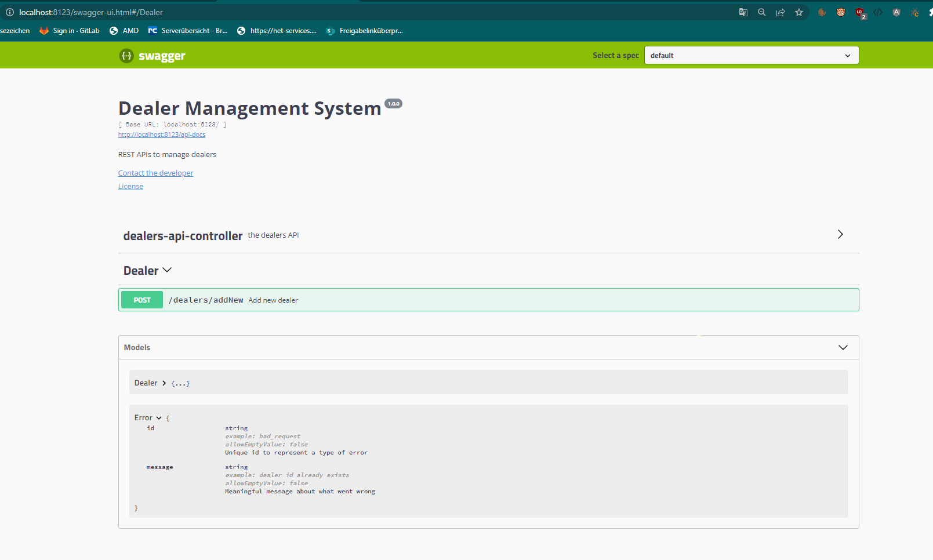Screen dimensions: 933x560
Task: Click 'example: bad_request' text
Action: (263, 436)
